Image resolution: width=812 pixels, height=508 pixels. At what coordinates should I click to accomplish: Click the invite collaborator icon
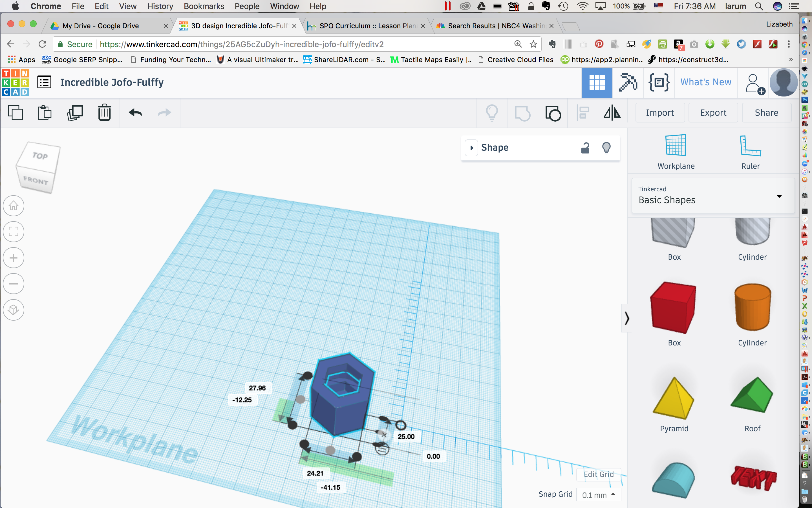[755, 84]
